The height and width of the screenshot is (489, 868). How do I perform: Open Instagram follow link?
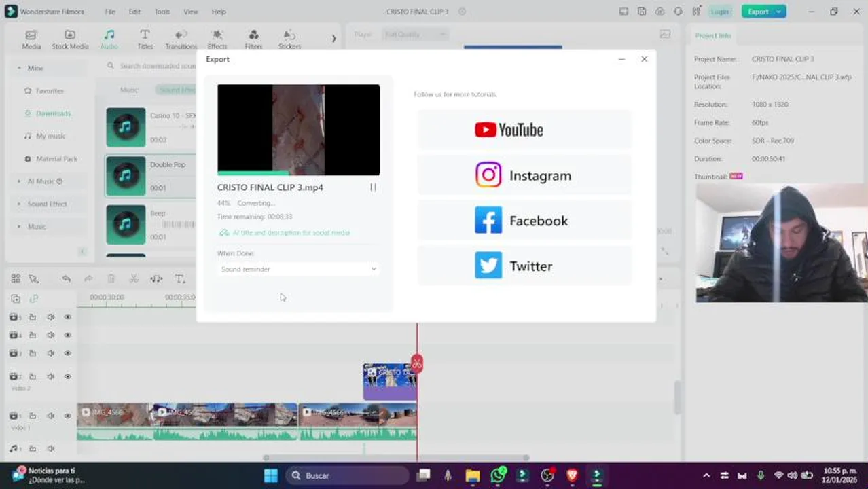[x=524, y=175]
